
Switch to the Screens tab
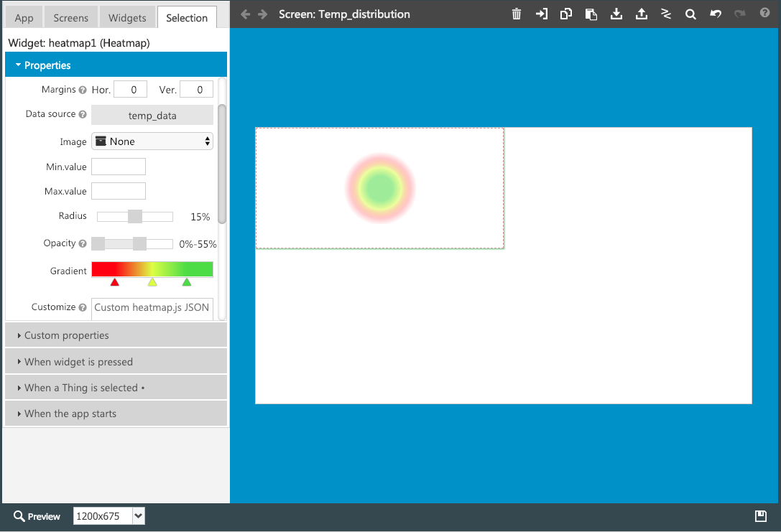pyautogui.click(x=70, y=17)
